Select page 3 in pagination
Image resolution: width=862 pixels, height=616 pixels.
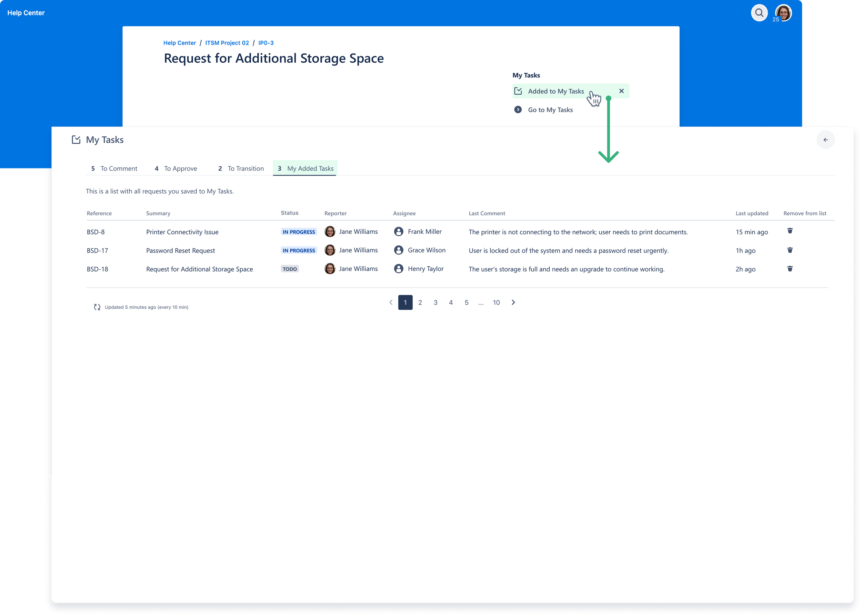pos(435,302)
